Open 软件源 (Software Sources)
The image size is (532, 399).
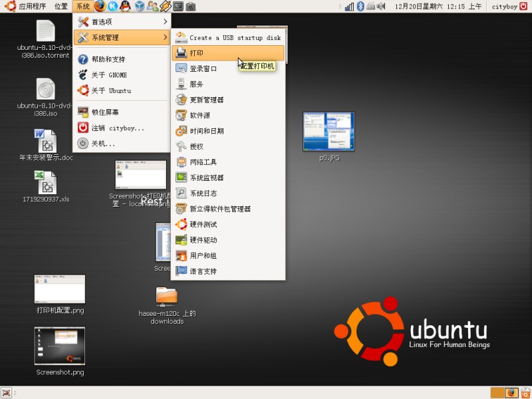click(x=228, y=115)
